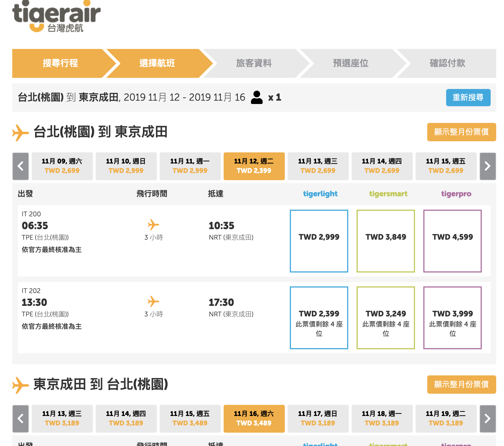This screenshot has height=446, width=504.
Task: Click the tigerair logo
Action: click(x=56, y=17)
